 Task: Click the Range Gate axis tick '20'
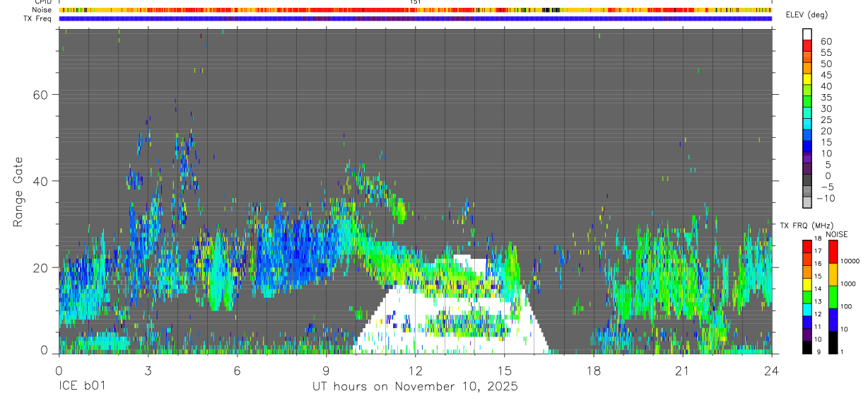click(41, 267)
